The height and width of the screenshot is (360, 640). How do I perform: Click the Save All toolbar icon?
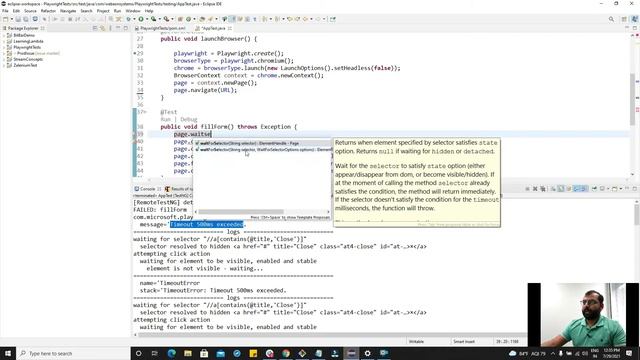[26, 19]
